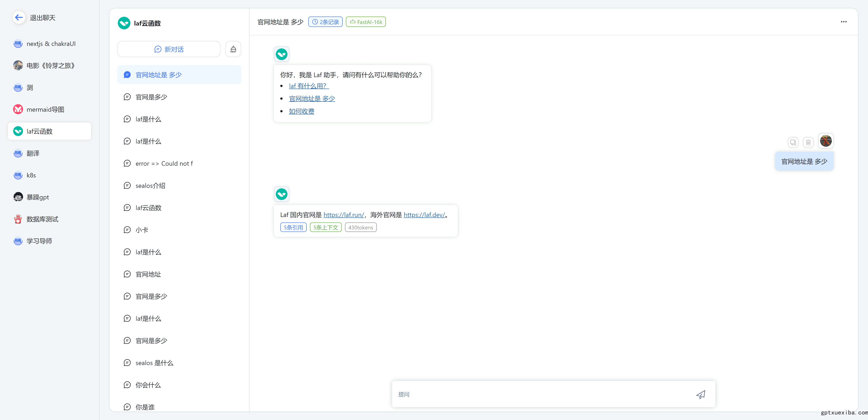Click the 电影《铃芽之旅》 avatar icon
The width and height of the screenshot is (868, 420).
pyautogui.click(x=18, y=65)
